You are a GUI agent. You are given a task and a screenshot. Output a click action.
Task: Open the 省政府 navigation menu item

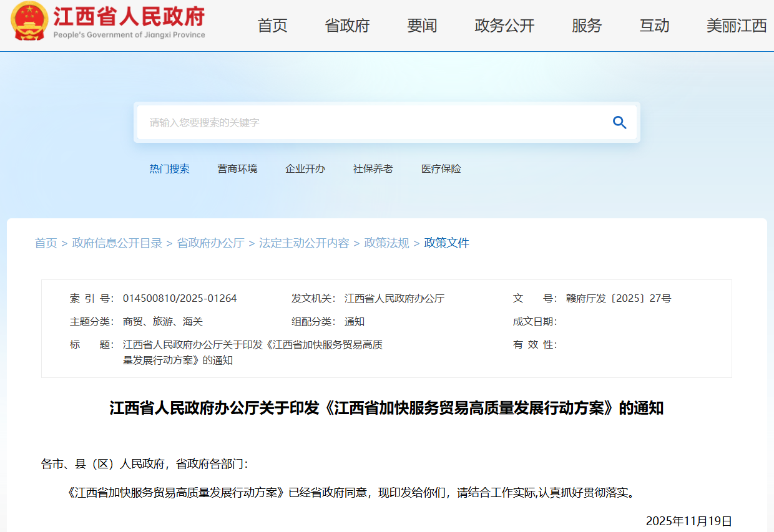click(347, 26)
